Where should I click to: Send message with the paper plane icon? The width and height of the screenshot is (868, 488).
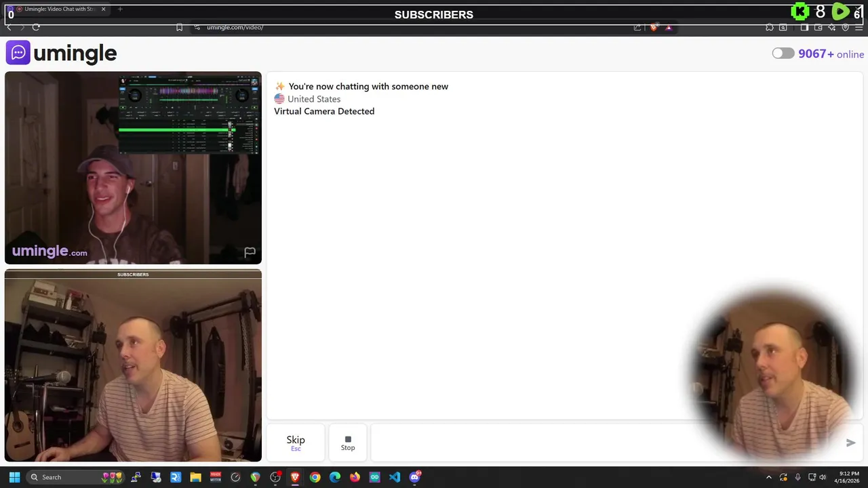tap(850, 443)
